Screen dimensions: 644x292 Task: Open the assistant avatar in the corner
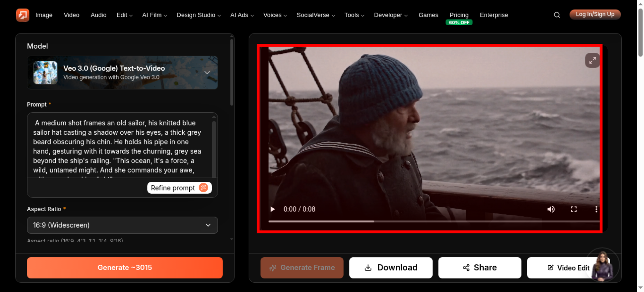602,265
